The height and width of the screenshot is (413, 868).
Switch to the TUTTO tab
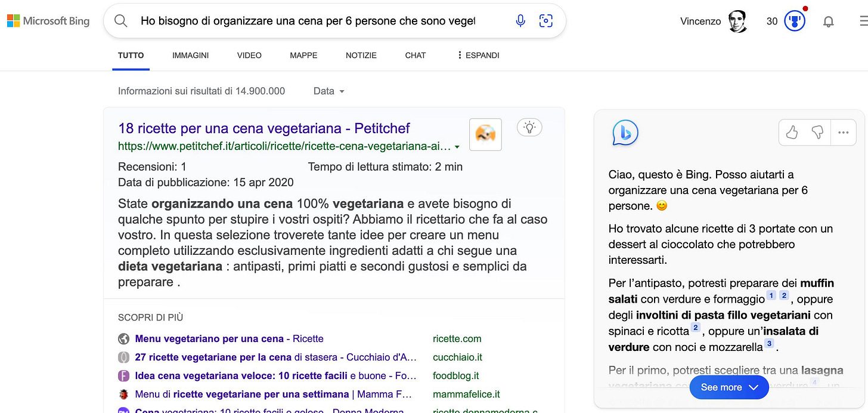click(x=131, y=56)
